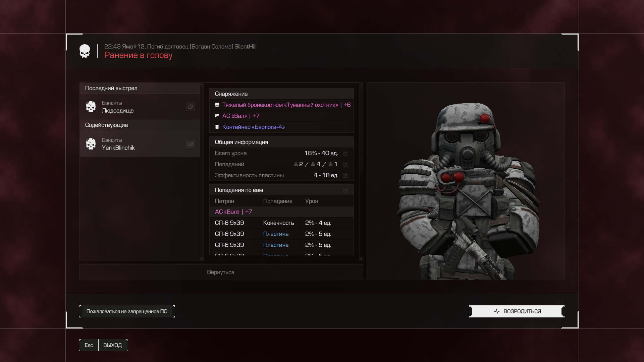Image resolution: width=644 pixels, height=362 pixels.
Task: Click the Последний выстрел header
Action: pos(140,88)
